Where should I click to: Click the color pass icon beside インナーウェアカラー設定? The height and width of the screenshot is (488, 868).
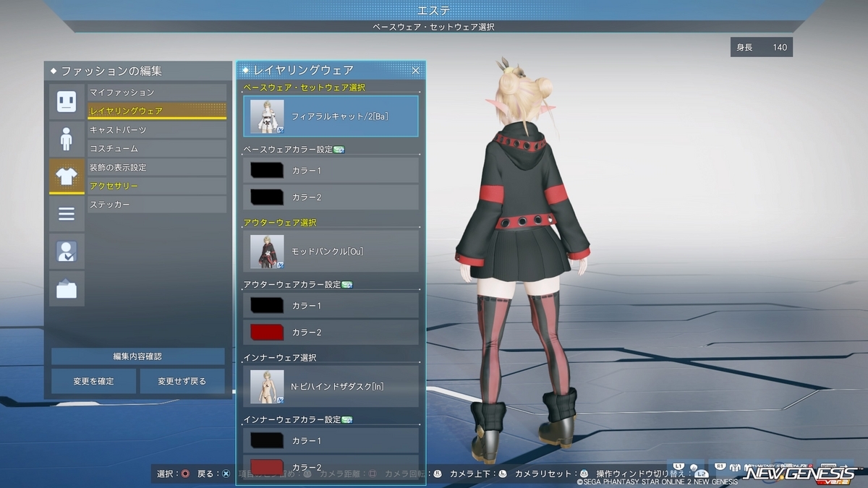346,420
